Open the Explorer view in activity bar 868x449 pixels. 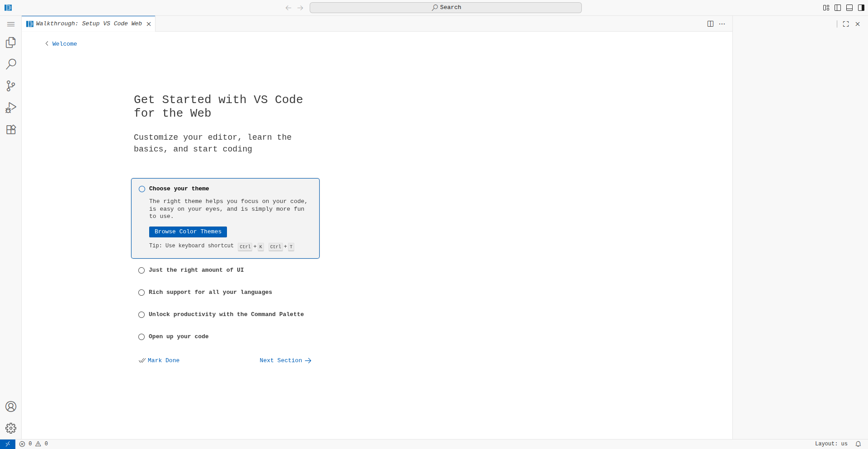tap(11, 43)
